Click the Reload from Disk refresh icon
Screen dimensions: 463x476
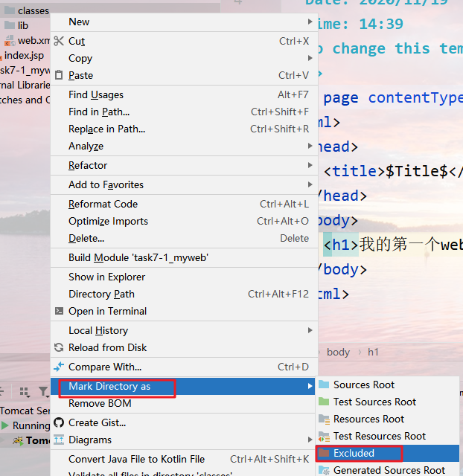(59, 347)
